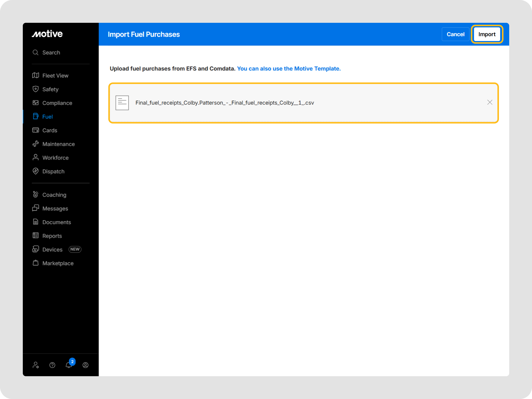Open the Devices NEW menu item
The width and height of the screenshot is (532, 399).
(x=52, y=249)
